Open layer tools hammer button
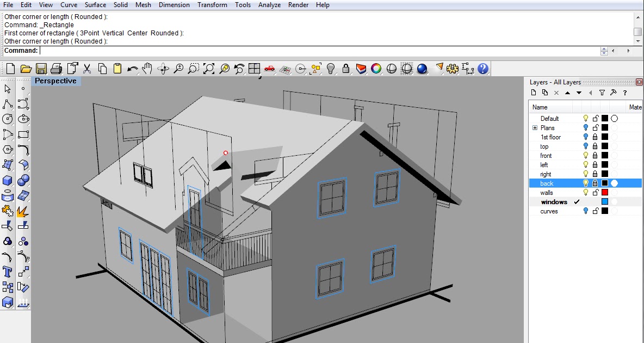The image size is (644, 343). 613,93
